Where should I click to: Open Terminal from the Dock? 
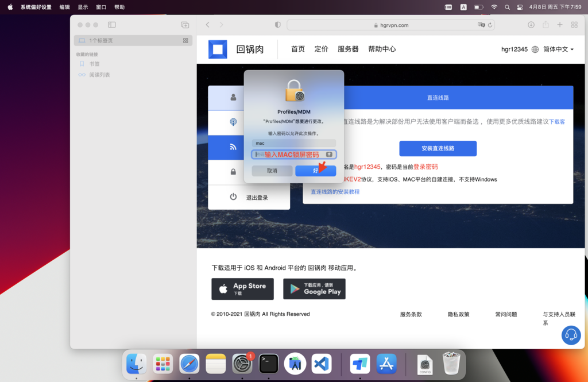point(269,364)
